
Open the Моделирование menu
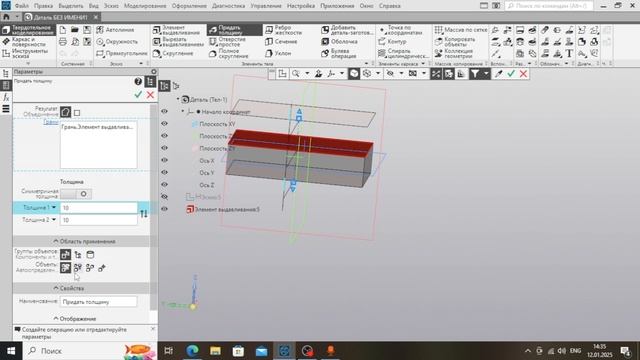click(x=145, y=6)
